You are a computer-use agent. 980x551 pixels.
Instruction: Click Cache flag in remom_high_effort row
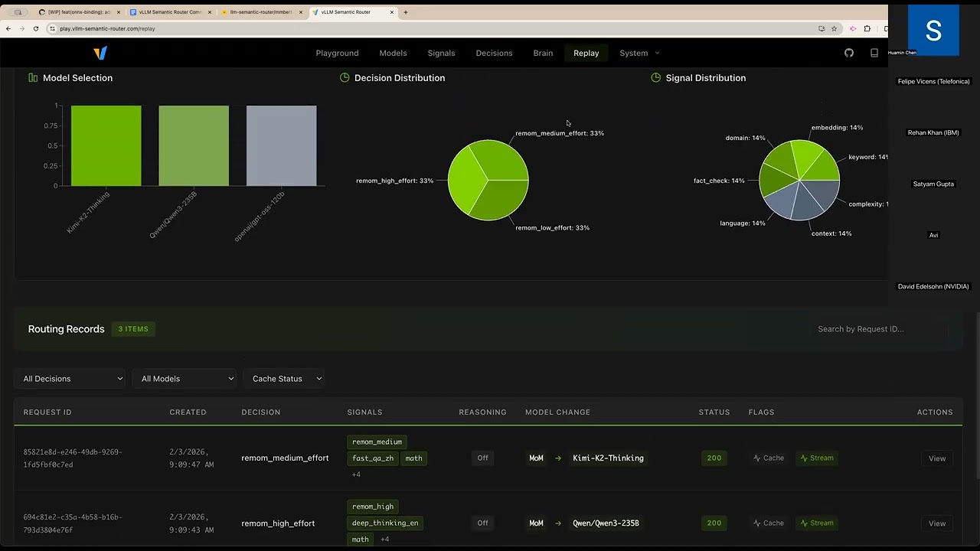tap(769, 523)
